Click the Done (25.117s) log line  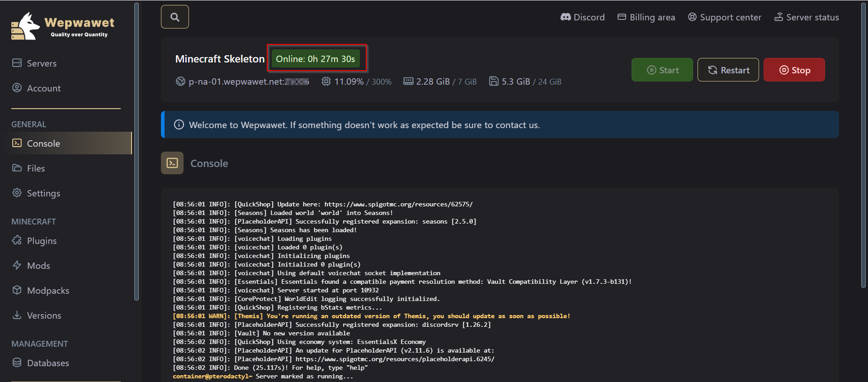(x=270, y=368)
